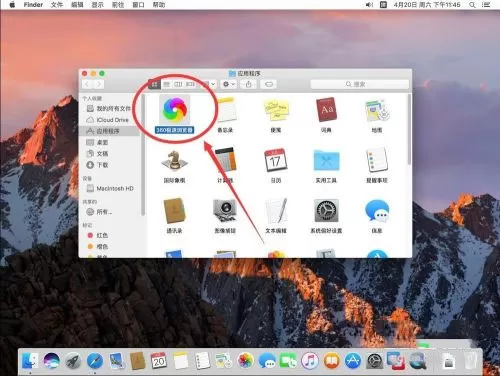The width and height of the screenshot is (500, 376).
Task: Select the 文本编辑 TextEdit app
Action: click(276, 211)
